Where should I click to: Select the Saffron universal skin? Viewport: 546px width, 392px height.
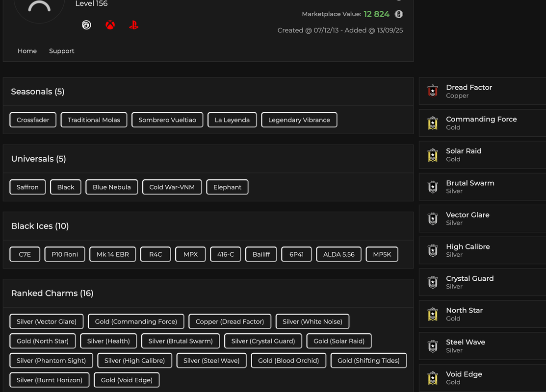point(27,187)
